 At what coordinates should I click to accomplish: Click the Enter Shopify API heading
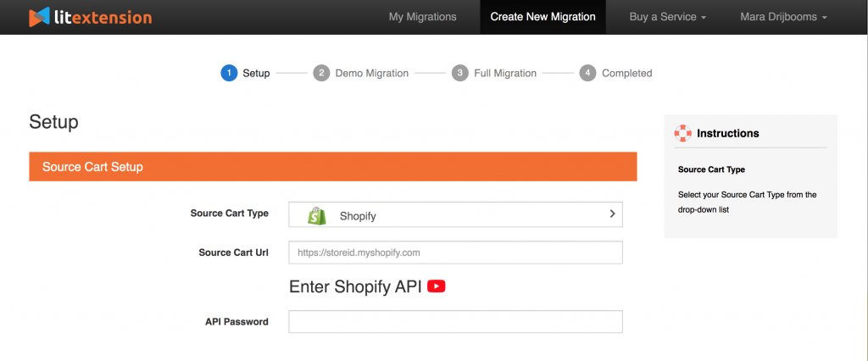(x=355, y=286)
